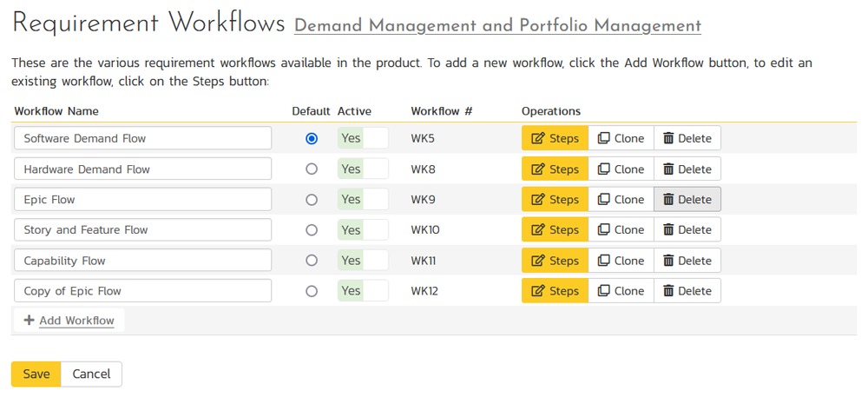This screenshot has height=404, width=868.
Task: Edit the Epic Flow workflow name field
Action: [x=142, y=200]
